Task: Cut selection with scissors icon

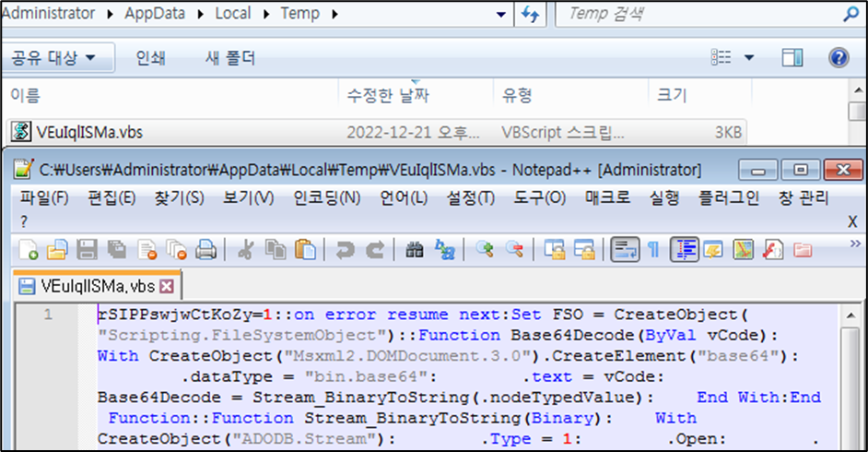Action: pos(245,250)
